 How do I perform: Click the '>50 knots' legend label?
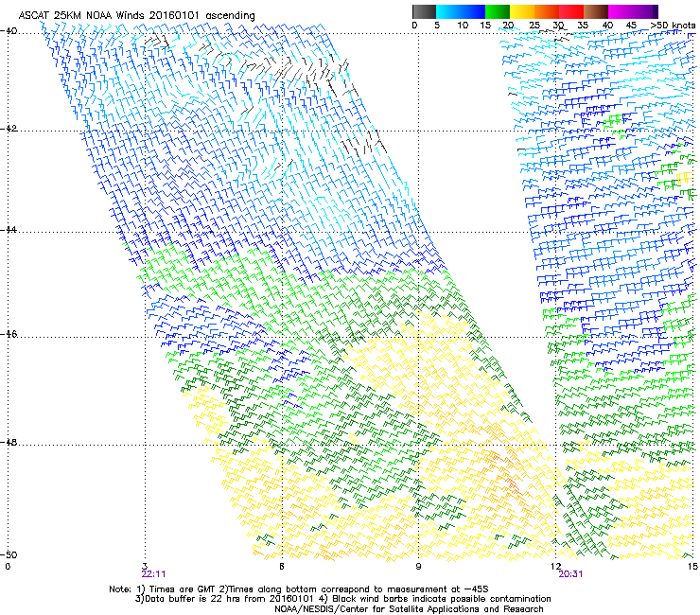tap(673, 25)
